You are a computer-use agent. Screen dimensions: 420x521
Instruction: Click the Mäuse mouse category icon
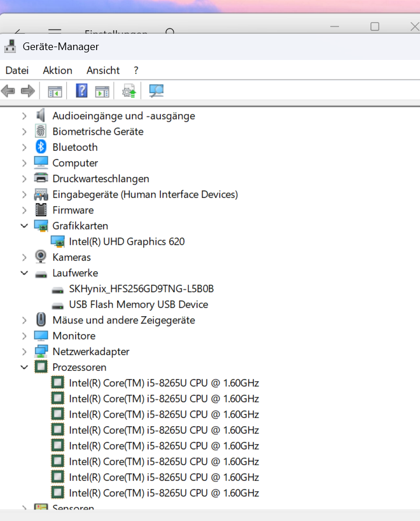[x=41, y=320]
